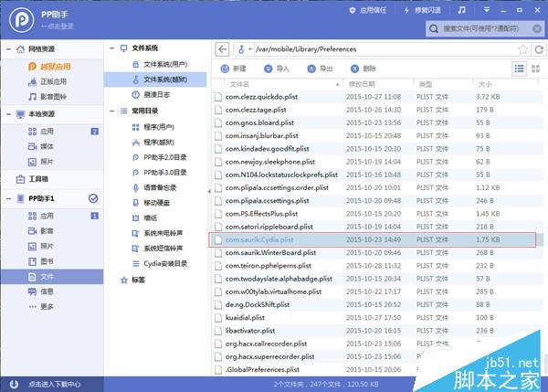Open PP助手2.0目录

159,157
